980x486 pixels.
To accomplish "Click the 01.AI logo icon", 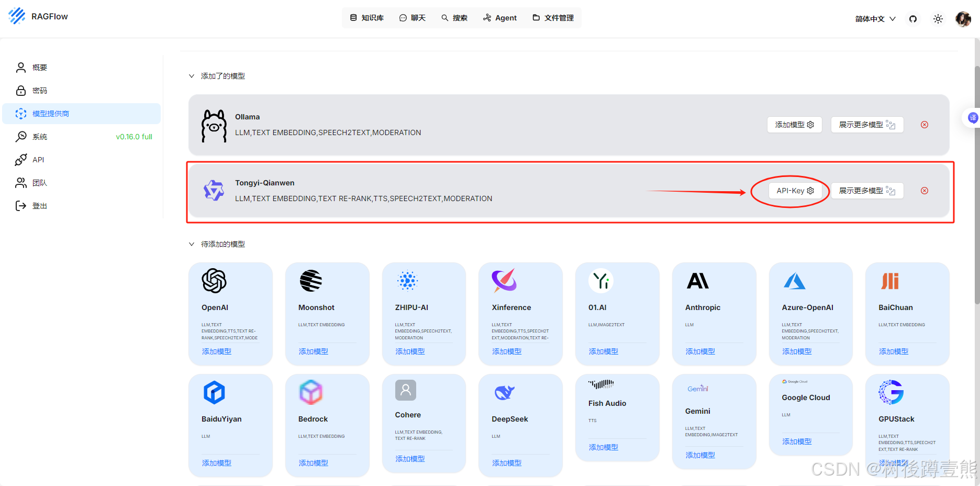I will pos(601,281).
